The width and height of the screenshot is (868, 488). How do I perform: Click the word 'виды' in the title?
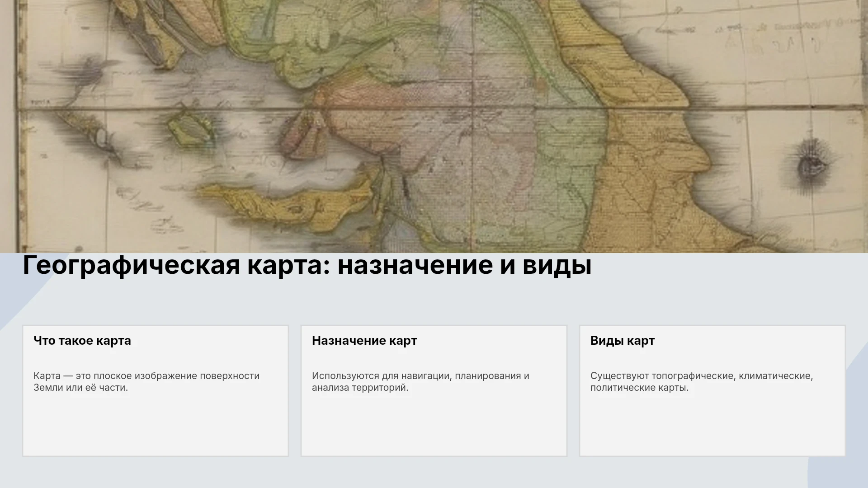(557, 265)
